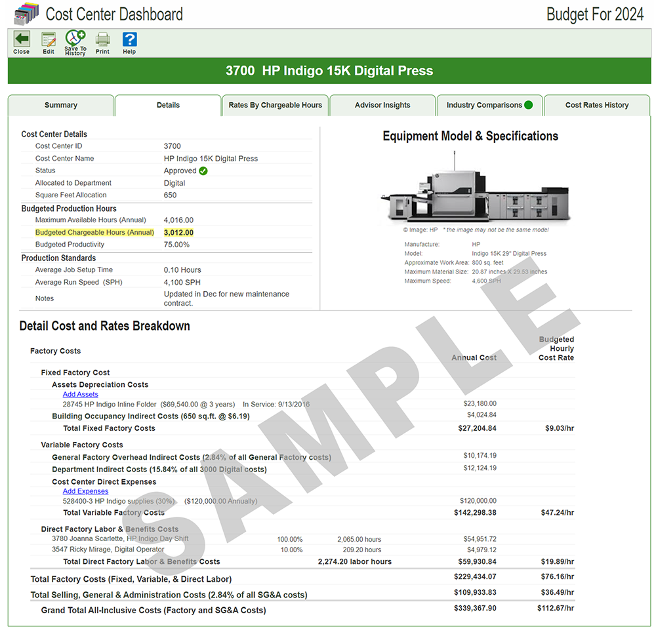Image resolution: width=656 pixels, height=644 pixels.
Task: Click the $10,174.19 General Factory Overhead amount
Action: 480,455
